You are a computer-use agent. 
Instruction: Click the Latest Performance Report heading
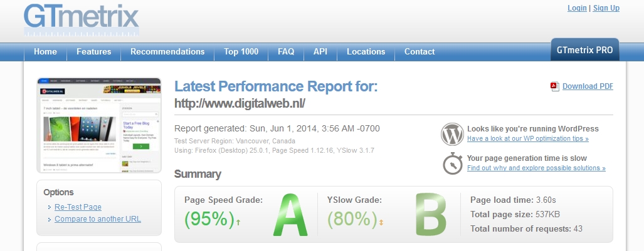[276, 86]
